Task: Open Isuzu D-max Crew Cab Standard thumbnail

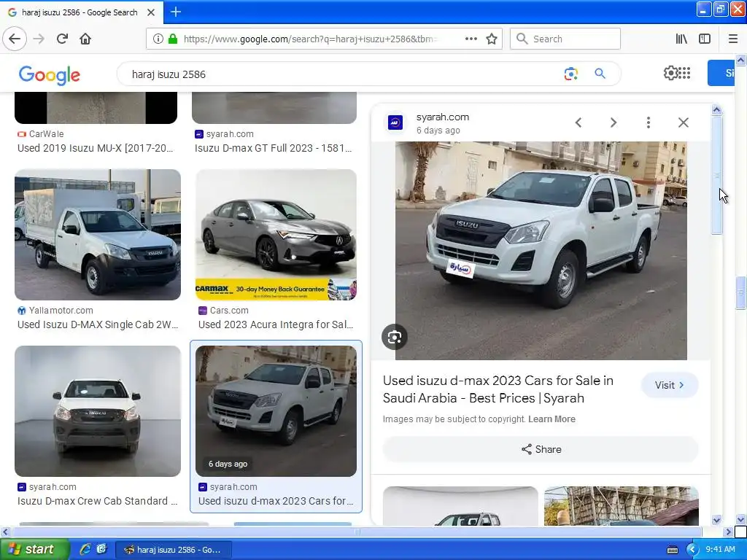Action: coord(98,411)
